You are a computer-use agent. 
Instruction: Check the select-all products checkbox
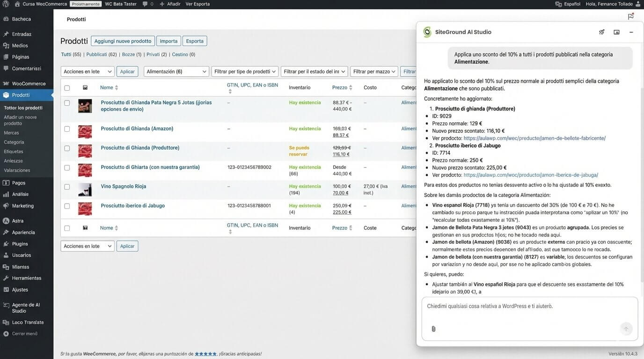coord(67,87)
